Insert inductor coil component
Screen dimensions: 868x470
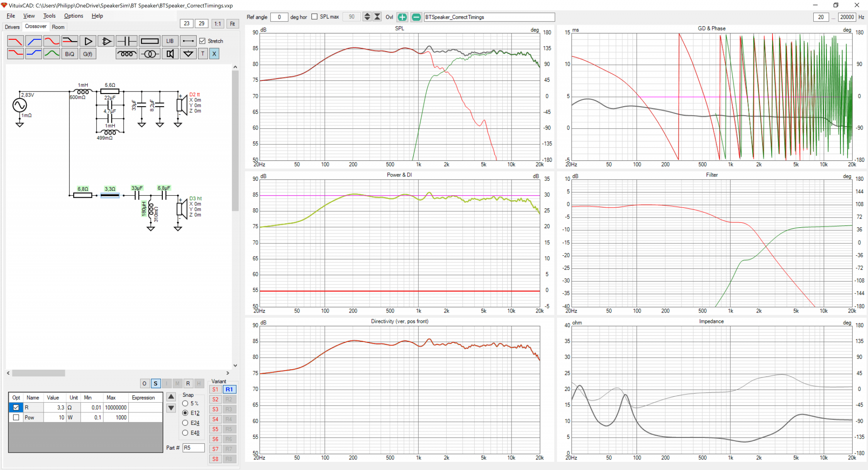(x=126, y=54)
